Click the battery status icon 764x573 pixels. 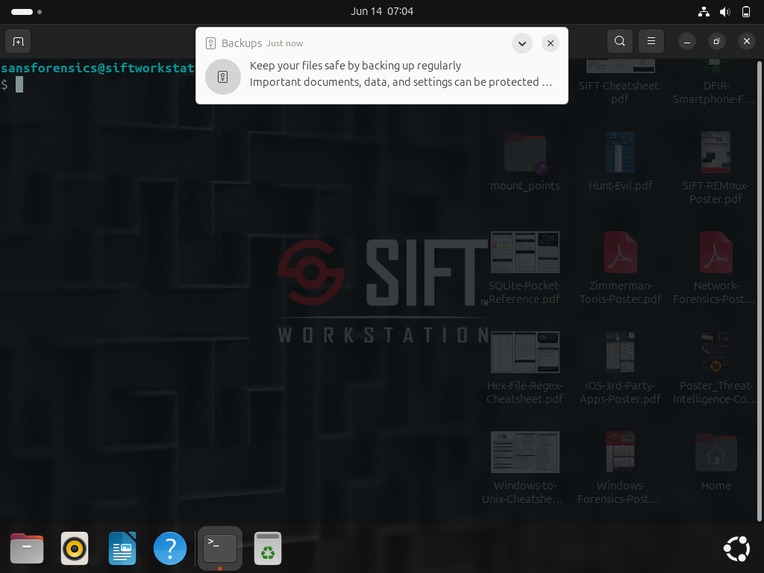[x=745, y=12]
